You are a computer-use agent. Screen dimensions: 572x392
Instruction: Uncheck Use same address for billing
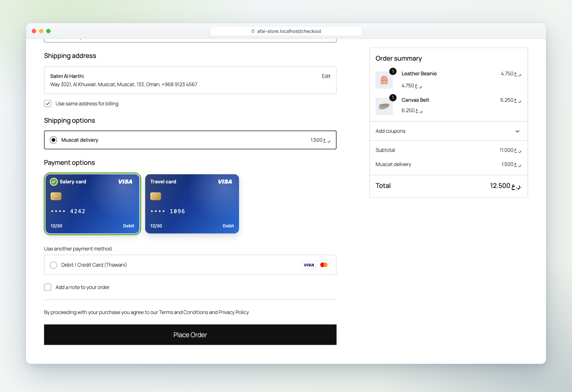click(x=48, y=104)
